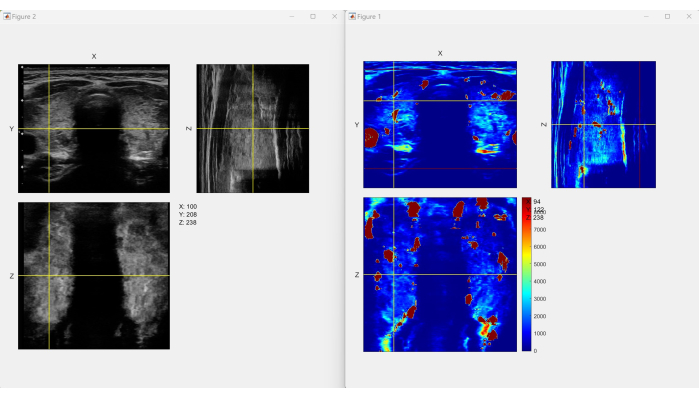Click the MATLAB icon in Figure 1 title bar
This screenshot has height=398, width=699.
point(352,16)
